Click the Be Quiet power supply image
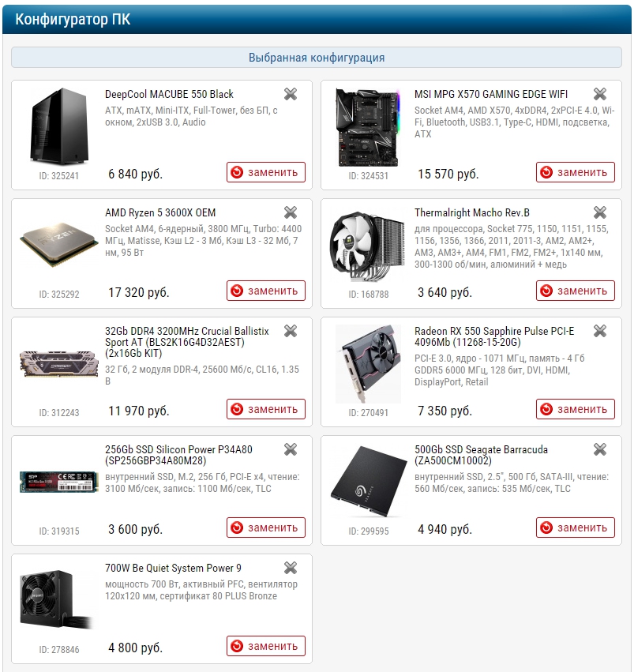The image size is (634, 672). point(56,599)
